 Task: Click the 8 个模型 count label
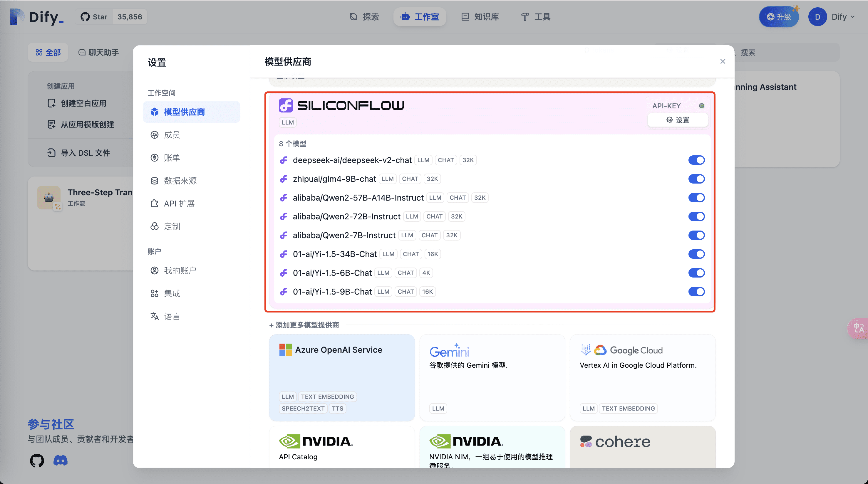pos(292,144)
